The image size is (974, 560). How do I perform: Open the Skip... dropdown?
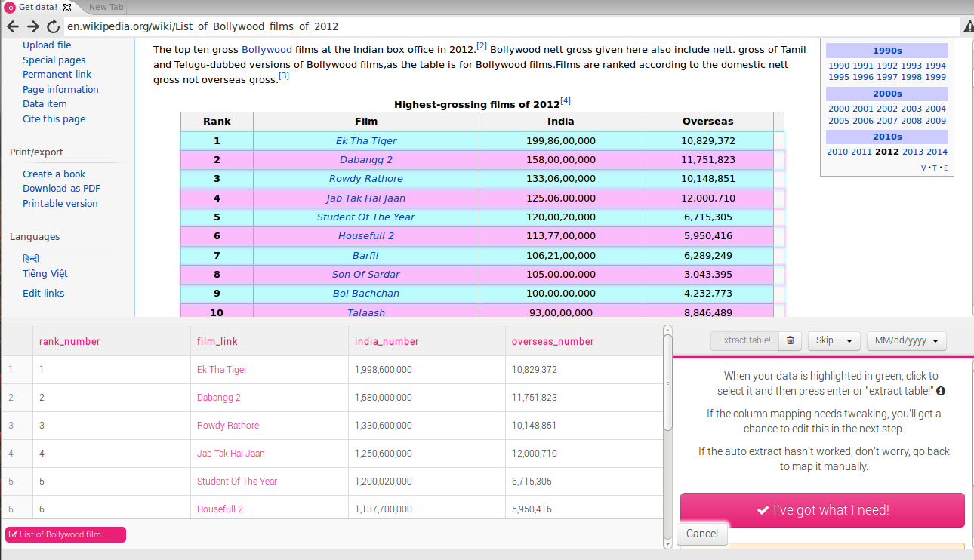[x=834, y=340]
